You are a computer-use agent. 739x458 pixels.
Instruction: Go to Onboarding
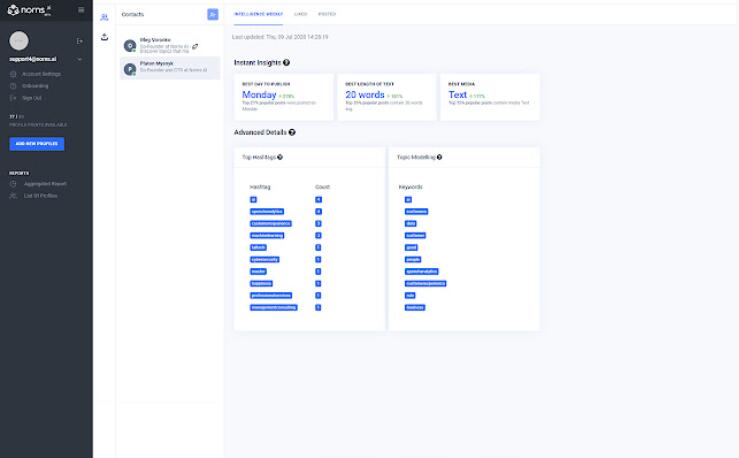coord(35,86)
